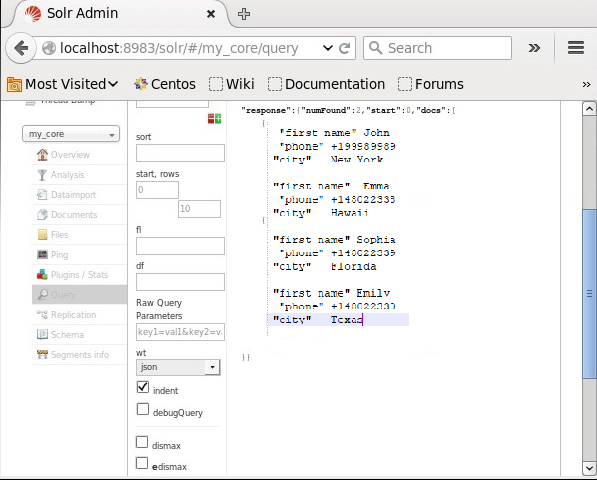Enable the dismax checkbox
The width and height of the screenshot is (597, 480).
point(142,442)
